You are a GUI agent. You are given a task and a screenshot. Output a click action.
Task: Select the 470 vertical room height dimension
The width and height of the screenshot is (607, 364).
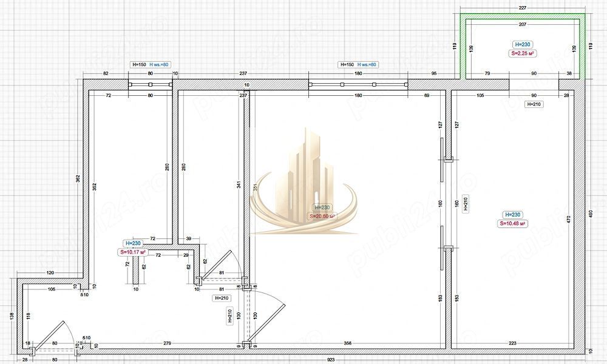[x=569, y=219]
